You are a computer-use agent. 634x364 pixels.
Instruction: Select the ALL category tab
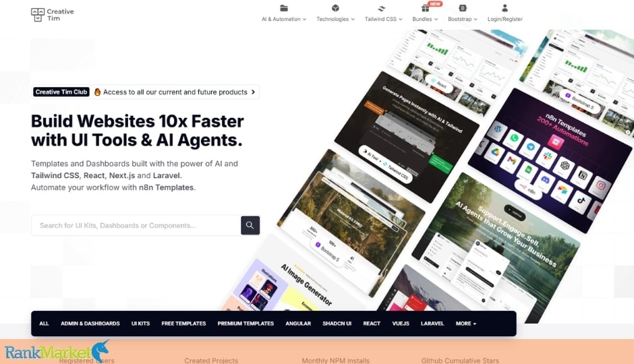click(44, 324)
